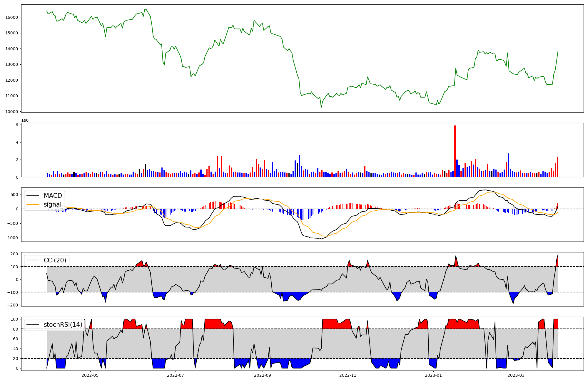The height and width of the screenshot is (382, 588).
Task: Click the CCI(20) legend label
Action: pos(55,260)
